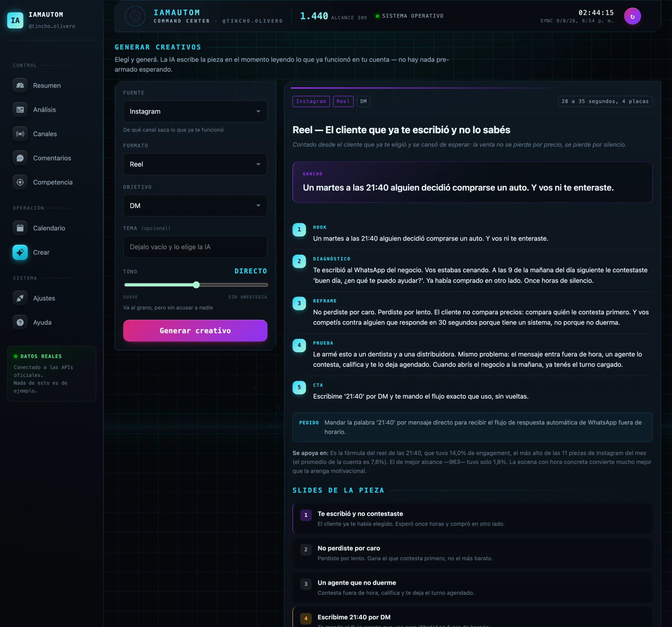Click the creative title 'Reel — El cliente que ya te escribió'
Screen dimensions: 672x627
pyautogui.click(x=401, y=130)
